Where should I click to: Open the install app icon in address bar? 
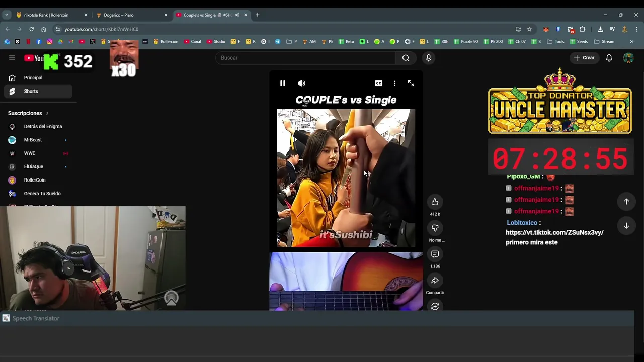tap(518, 29)
